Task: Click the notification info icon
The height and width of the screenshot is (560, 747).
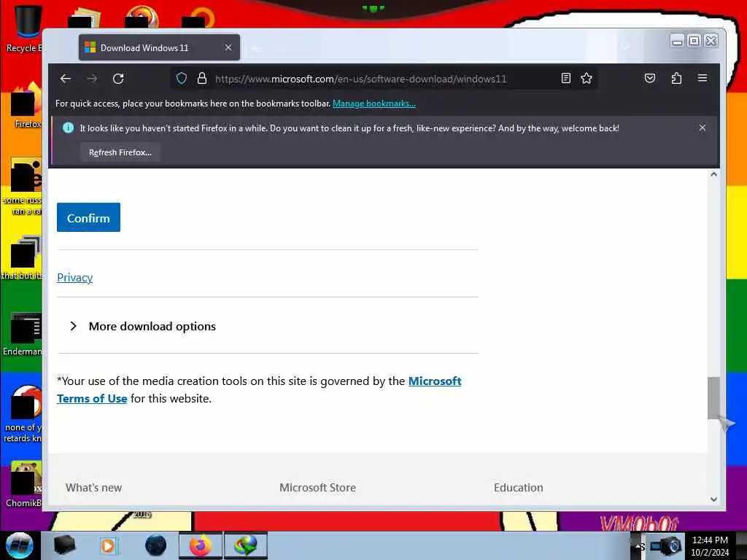Action: 68,128
